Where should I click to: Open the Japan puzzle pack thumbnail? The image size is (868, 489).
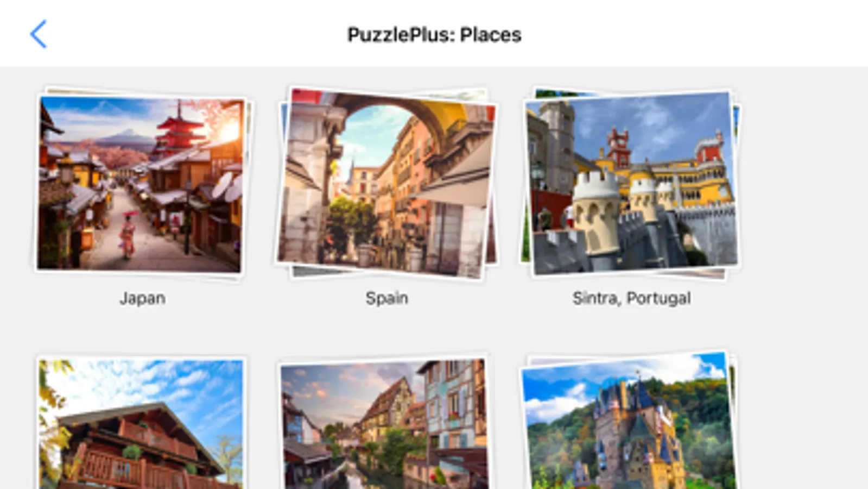pos(140,183)
